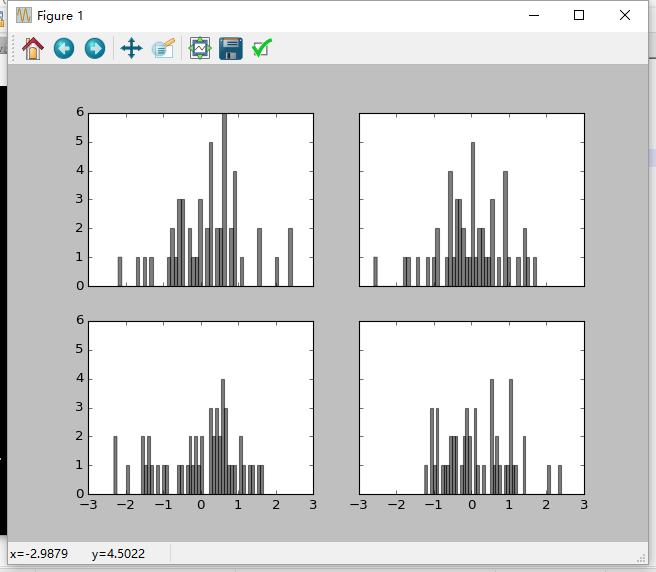This screenshot has width=656, height=572.
Task: Click the top-left histogram subplot
Action: tap(201, 200)
